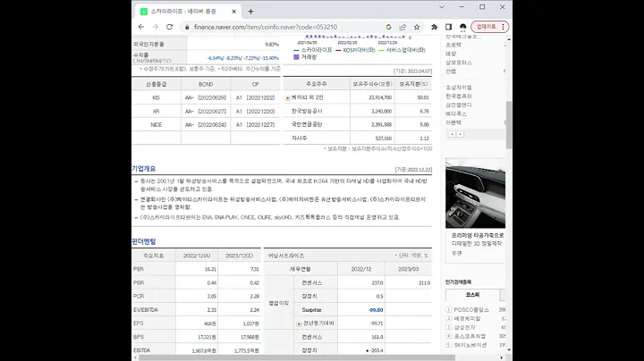Open the Extensions puzzle icon
The width and height of the screenshot is (644, 361).
tap(434, 27)
